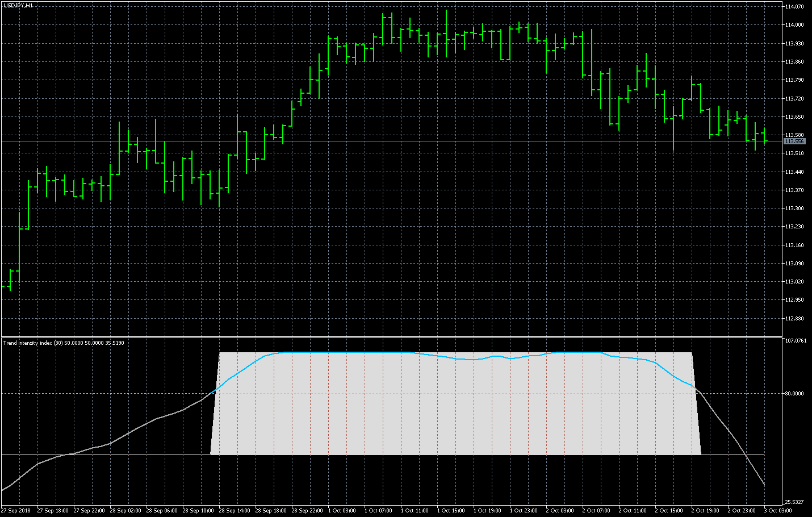Click the 112.880 price axis label

click(794, 319)
